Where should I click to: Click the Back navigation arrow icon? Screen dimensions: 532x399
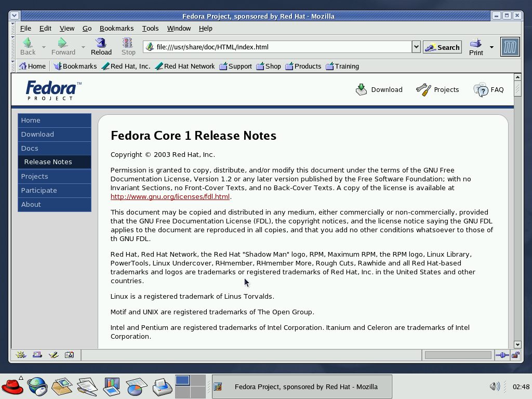28,43
